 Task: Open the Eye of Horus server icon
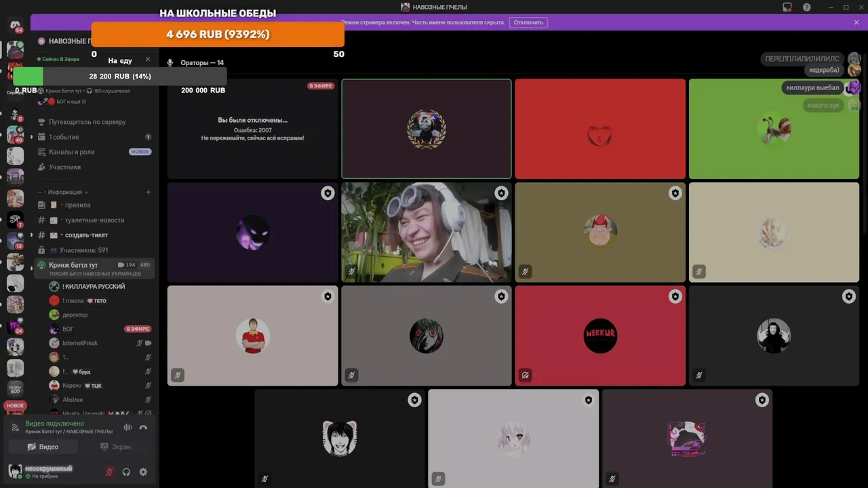[15, 220]
